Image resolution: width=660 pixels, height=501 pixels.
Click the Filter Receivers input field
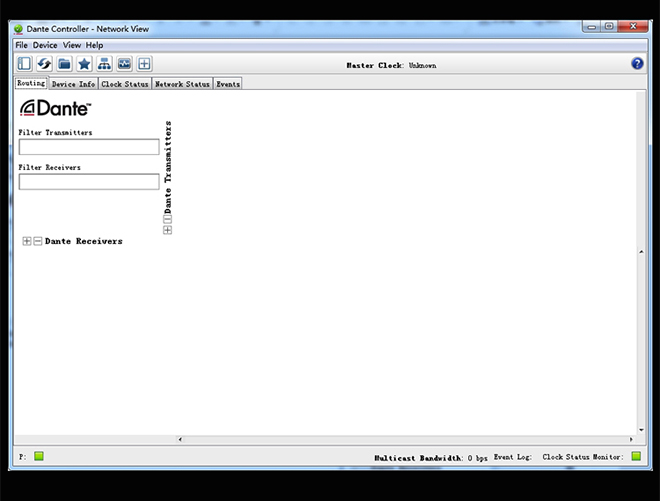[x=89, y=182]
